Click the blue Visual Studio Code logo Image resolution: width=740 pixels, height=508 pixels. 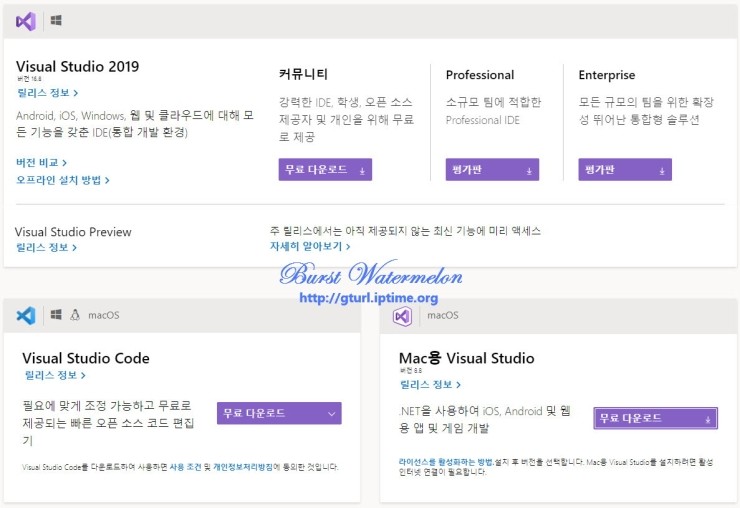pos(26,315)
